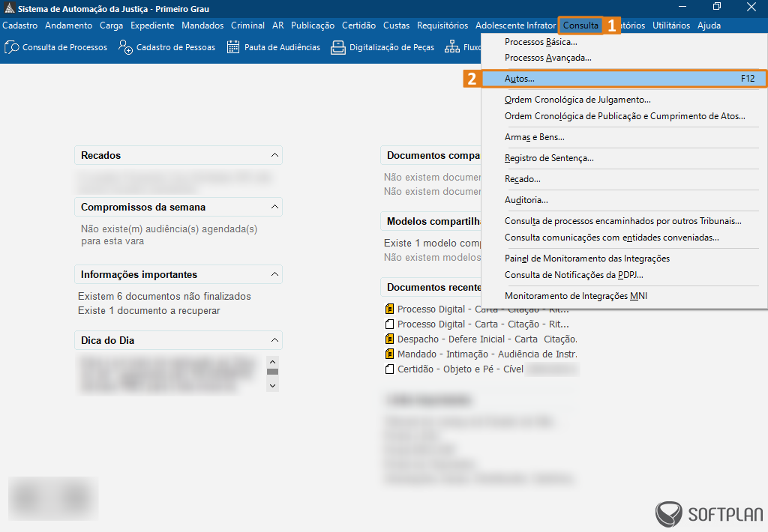Open the Carga menu

(x=111, y=25)
